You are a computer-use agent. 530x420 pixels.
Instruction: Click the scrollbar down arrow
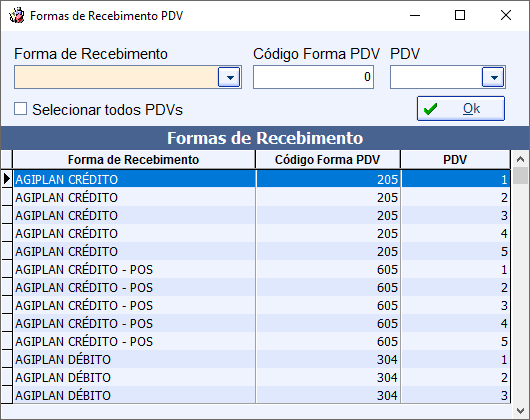coord(521,411)
